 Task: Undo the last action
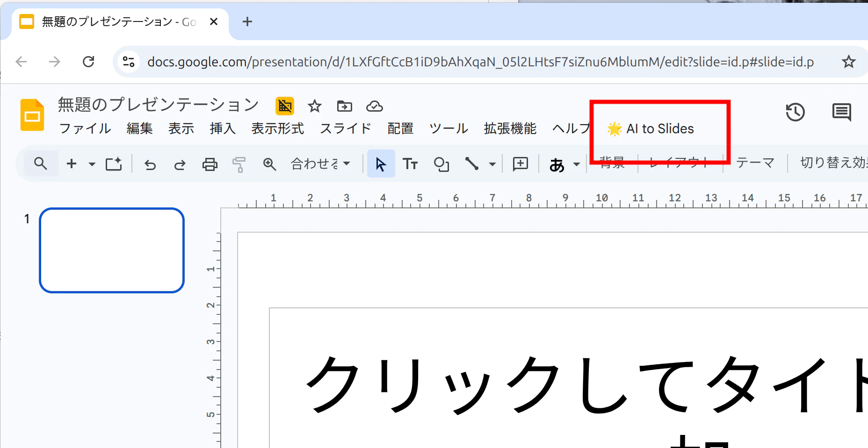pyautogui.click(x=150, y=164)
